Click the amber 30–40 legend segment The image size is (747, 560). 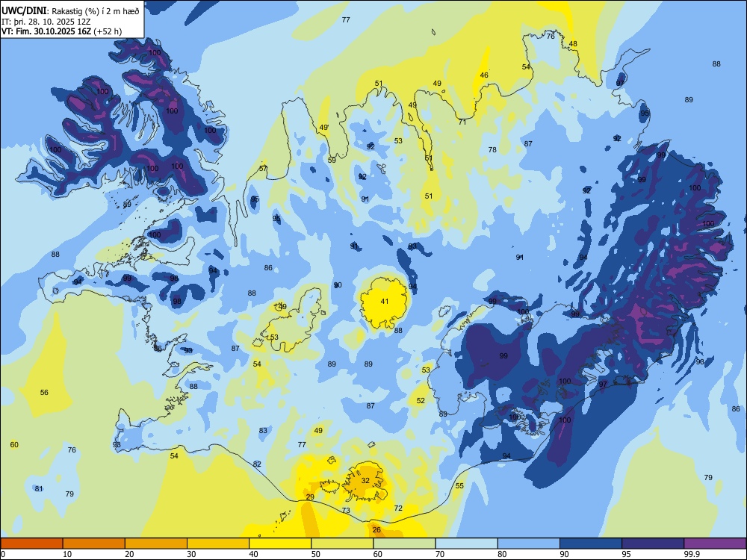tap(218, 544)
